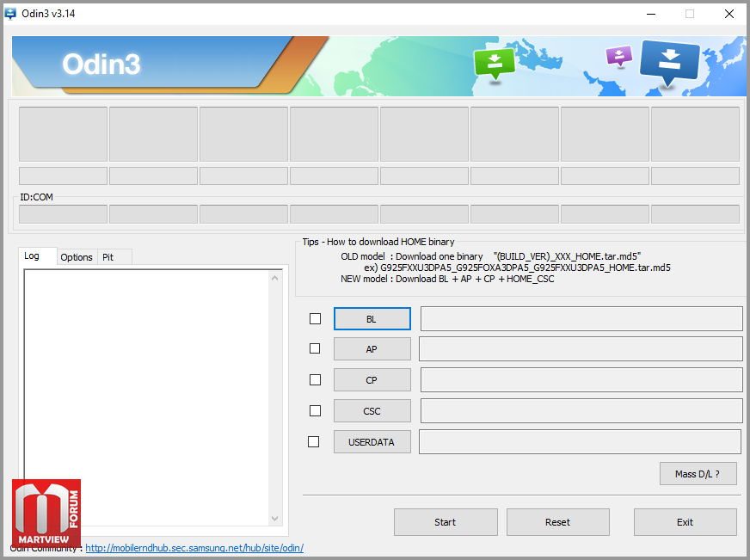Exit the Odin3 application

[685, 522]
